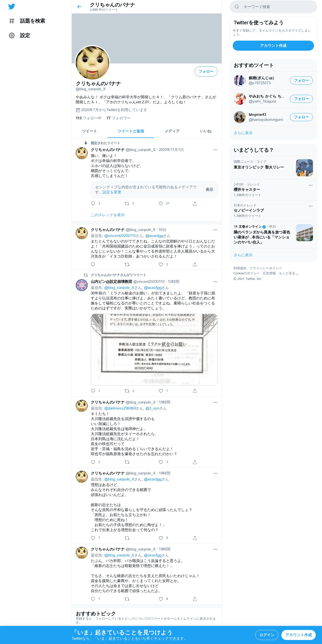Reply to the 55分 tweet
The height and width of the screenshot is (644, 322).
93,264
